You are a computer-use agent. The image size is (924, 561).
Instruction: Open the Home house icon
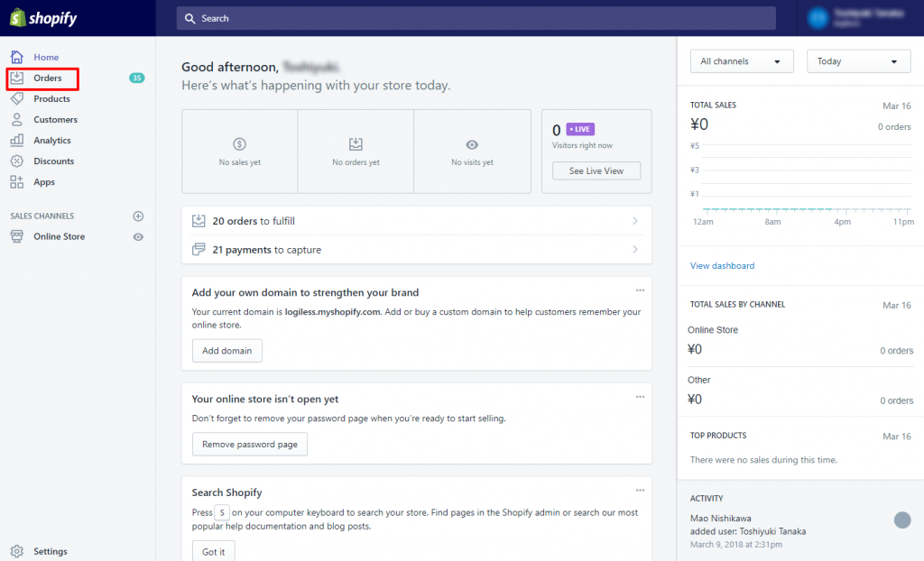[x=16, y=57]
